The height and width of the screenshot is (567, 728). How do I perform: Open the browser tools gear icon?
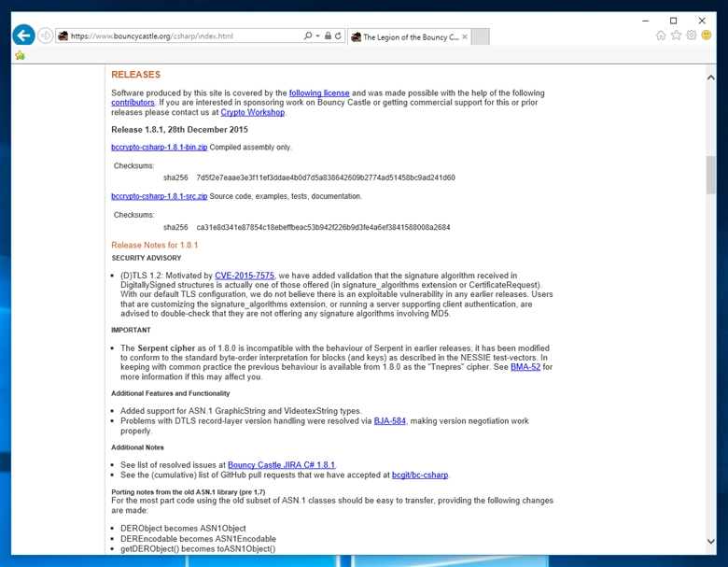692,35
